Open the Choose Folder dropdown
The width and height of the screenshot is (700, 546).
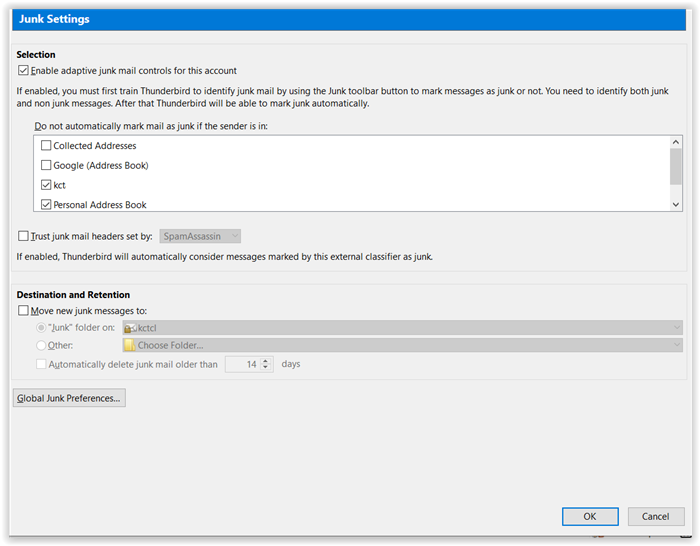click(402, 345)
